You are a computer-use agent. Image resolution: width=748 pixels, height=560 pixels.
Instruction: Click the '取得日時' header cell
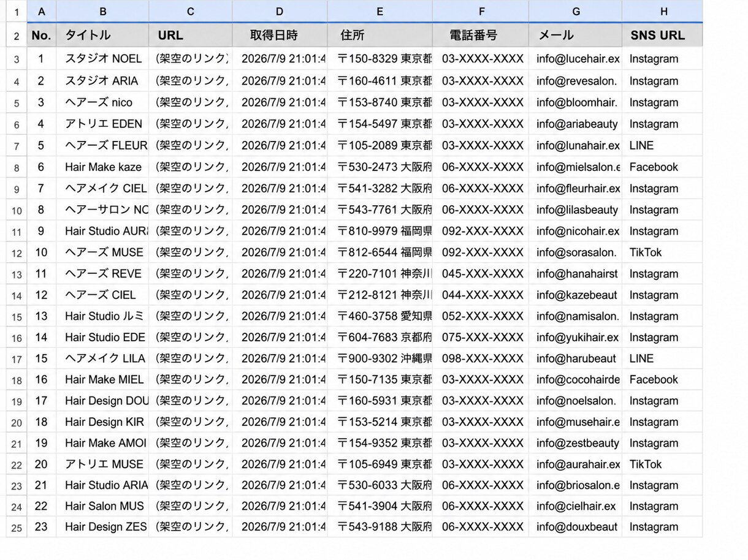[x=280, y=36]
